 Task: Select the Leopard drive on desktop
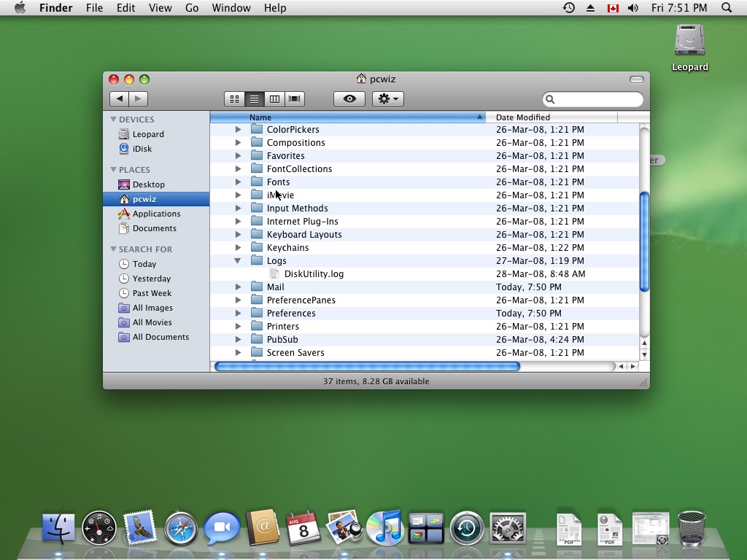(690, 47)
